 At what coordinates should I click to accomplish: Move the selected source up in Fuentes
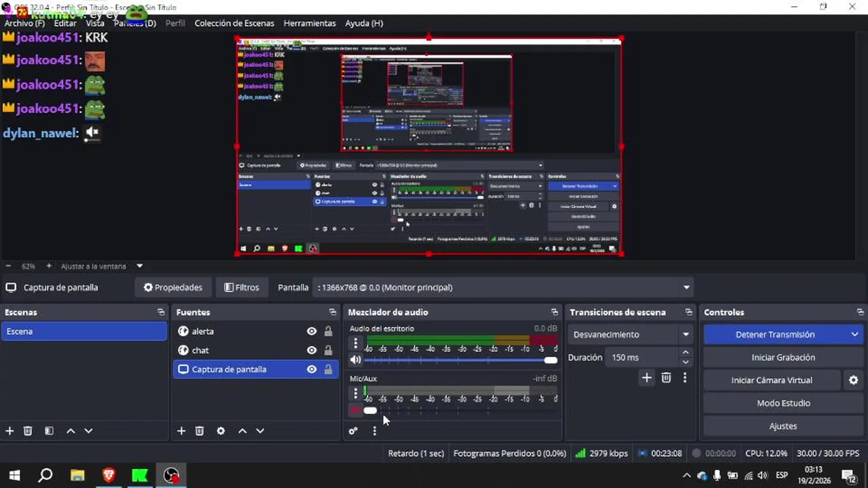242,431
